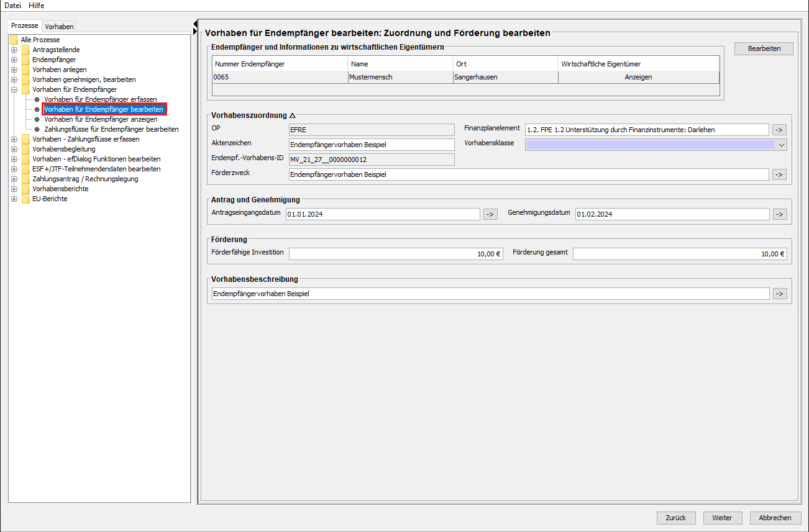The height and width of the screenshot is (532, 809).
Task: Click bullet icon beside Zahlungsflüsse für Endempfänger bearbeiten
Action: tap(37, 129)
